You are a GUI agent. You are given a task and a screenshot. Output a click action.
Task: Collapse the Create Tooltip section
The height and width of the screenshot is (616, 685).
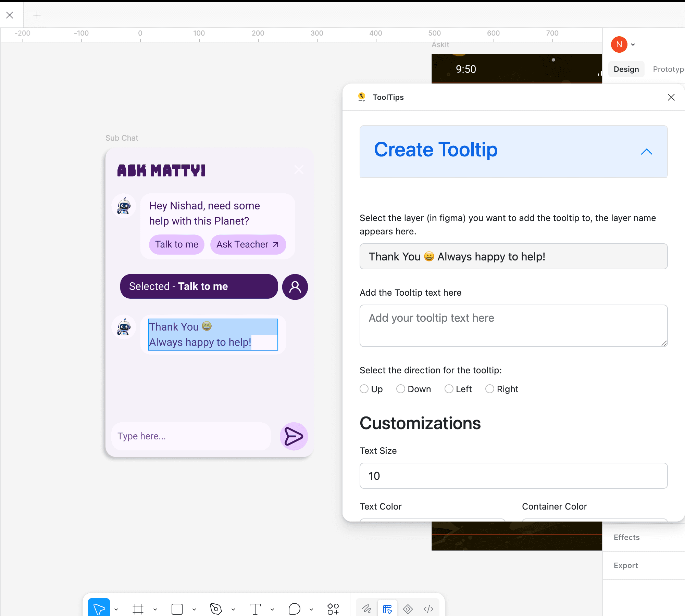647,152
